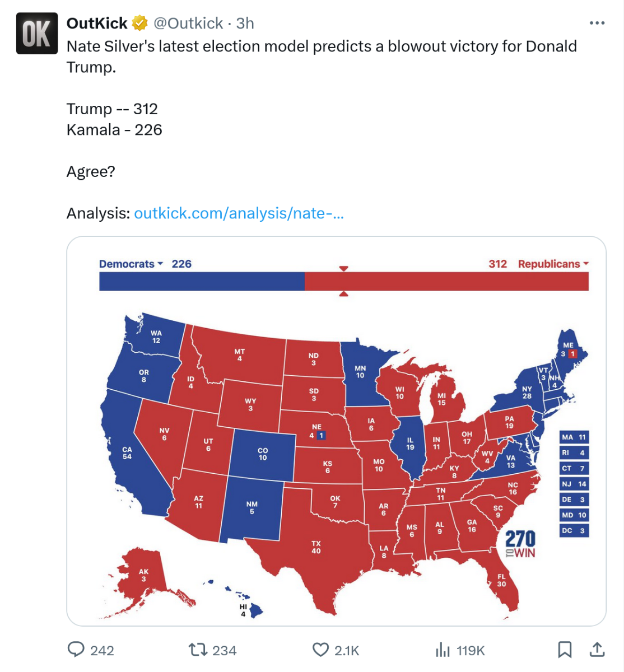
Task: Expand the Democrats dropdown arrow
Action: tap(160, 264)
